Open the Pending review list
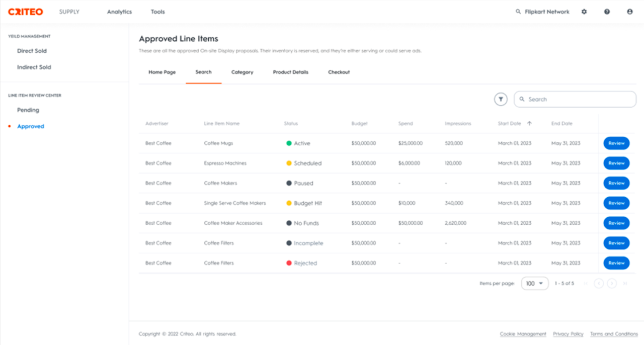The height and width of the screenshot is (345, 644). point(28,110)
